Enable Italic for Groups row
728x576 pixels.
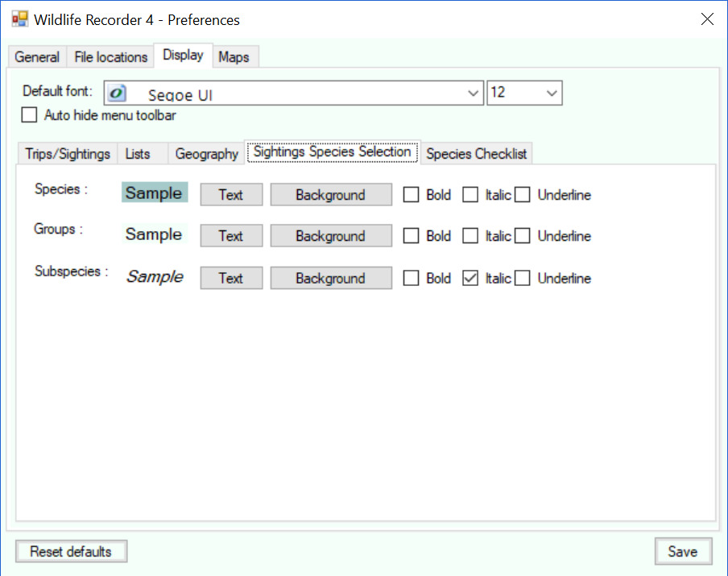[470, 236]
